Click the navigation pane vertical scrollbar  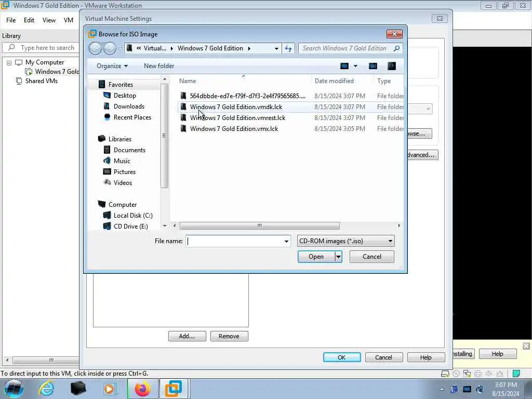[165, 136]
